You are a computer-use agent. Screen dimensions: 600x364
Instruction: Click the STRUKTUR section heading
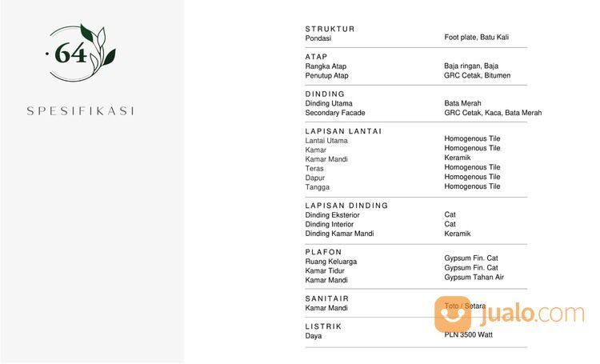pyautogui.click(x=330, y=29)
